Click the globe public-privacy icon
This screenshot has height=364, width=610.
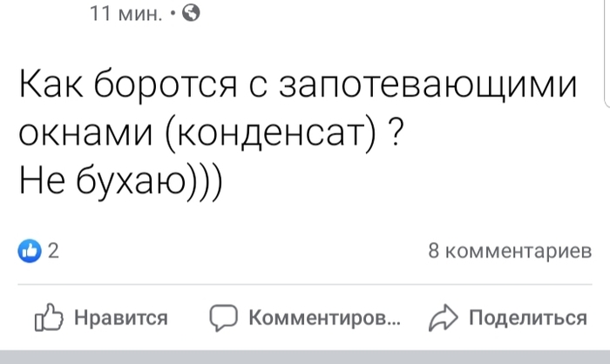pos(193,13)
